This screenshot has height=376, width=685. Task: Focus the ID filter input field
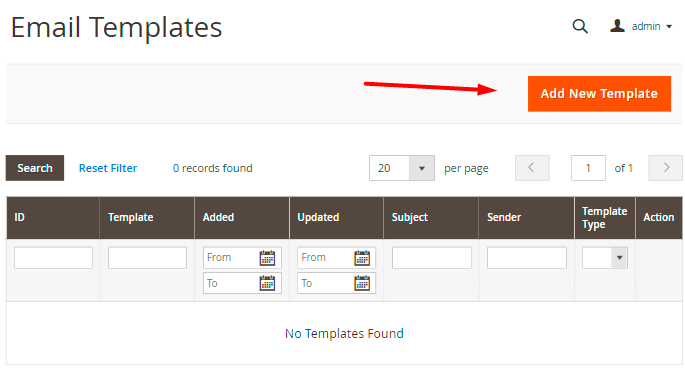tap(53, 258)
